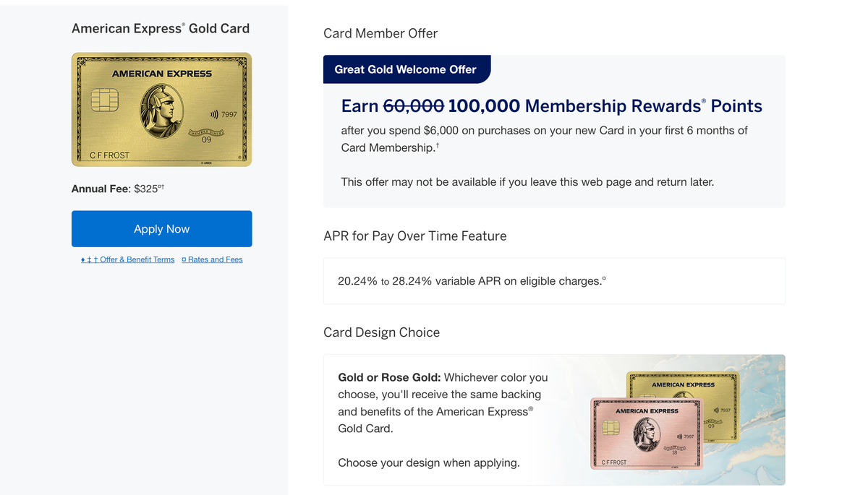Click the chip icon on the Gold Card image
Viewport: 868px width, 495px height.
click(105, 99)
